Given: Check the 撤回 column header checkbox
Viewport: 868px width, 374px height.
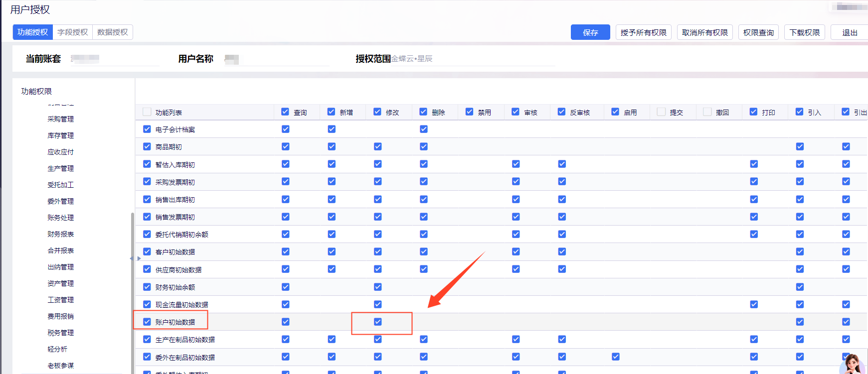Looking at the screenshot, I should (x=707, y=112).
